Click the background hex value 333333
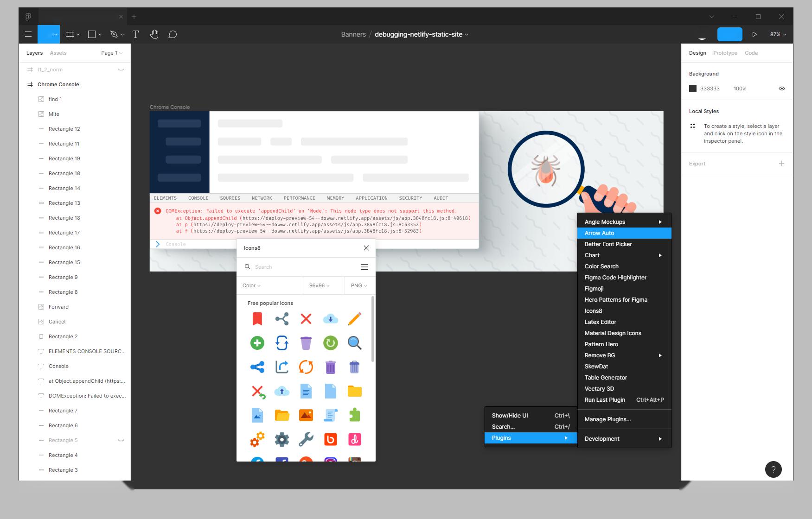This screenshot has height=519, width=812. click(x=710, y=89)
